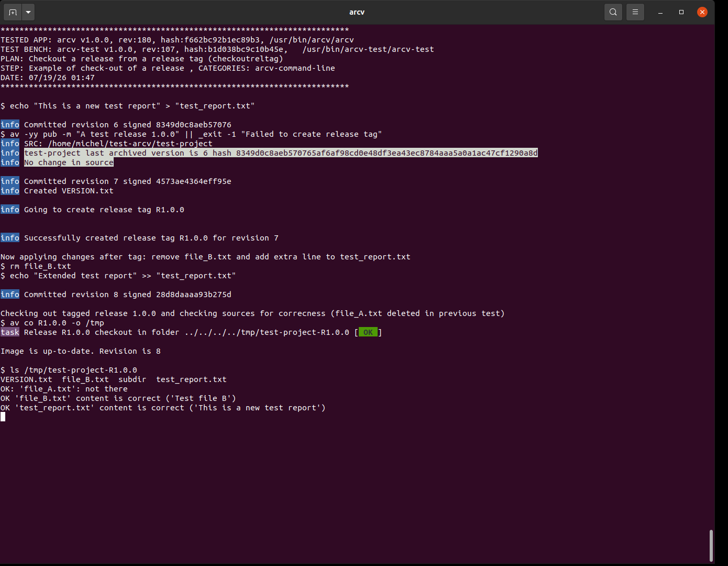Click "OK: 'file_A.txt': not there" line
Viewport: 728px width, 566px height.
(64, 389)
